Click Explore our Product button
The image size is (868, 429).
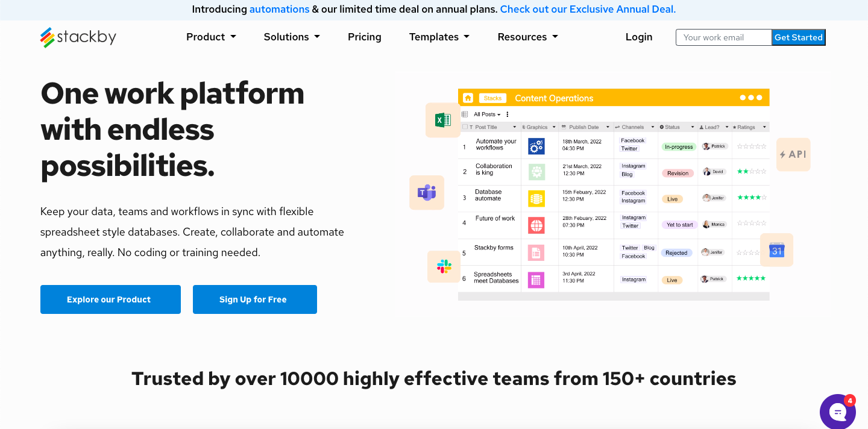tap(110, 299)
